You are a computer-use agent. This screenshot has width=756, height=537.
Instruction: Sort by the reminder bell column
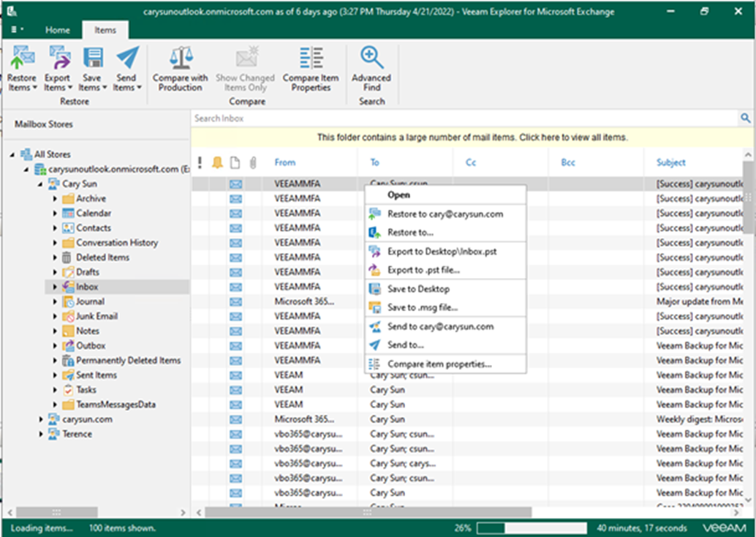pos(217,162)
